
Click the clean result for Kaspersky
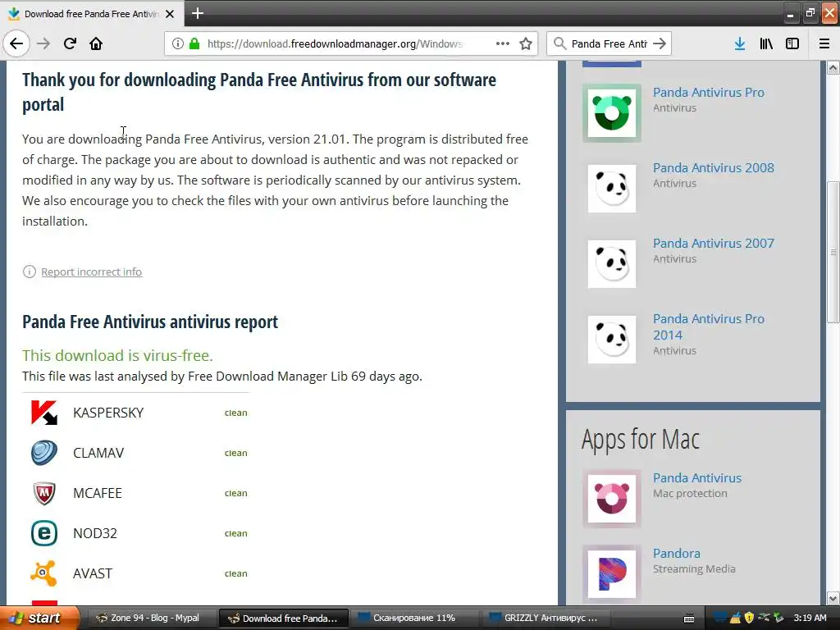[235, 413]
